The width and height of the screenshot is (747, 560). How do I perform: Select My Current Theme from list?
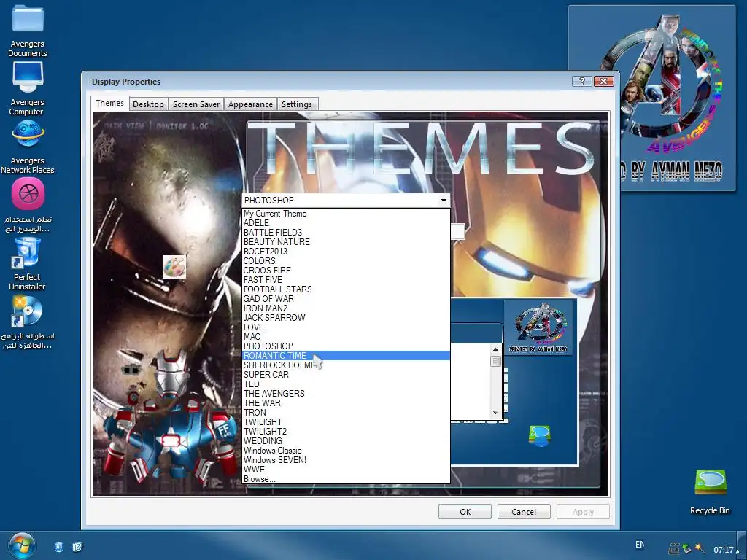[346, 214]
